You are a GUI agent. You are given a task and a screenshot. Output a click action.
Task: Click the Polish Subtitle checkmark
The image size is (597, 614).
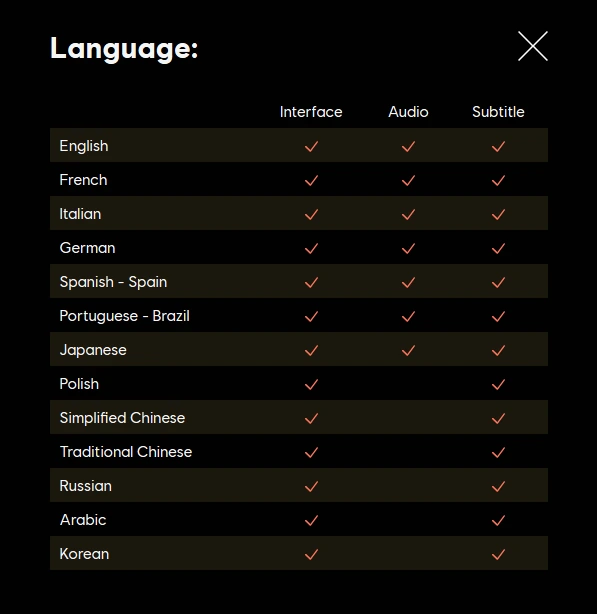tap(498, 385)
